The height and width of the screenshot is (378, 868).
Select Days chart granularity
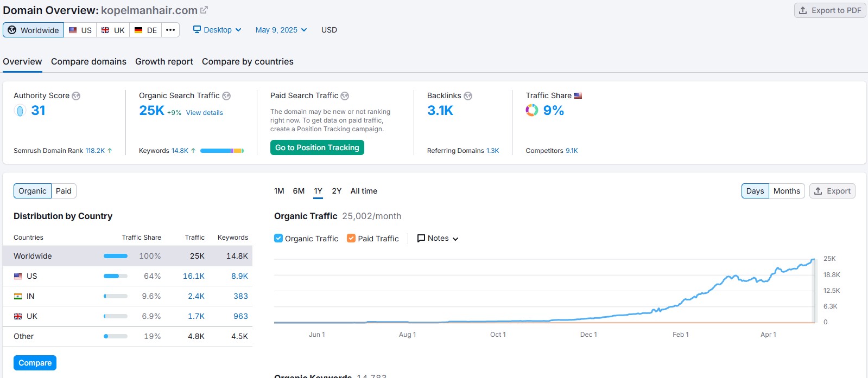coord(755,191)
